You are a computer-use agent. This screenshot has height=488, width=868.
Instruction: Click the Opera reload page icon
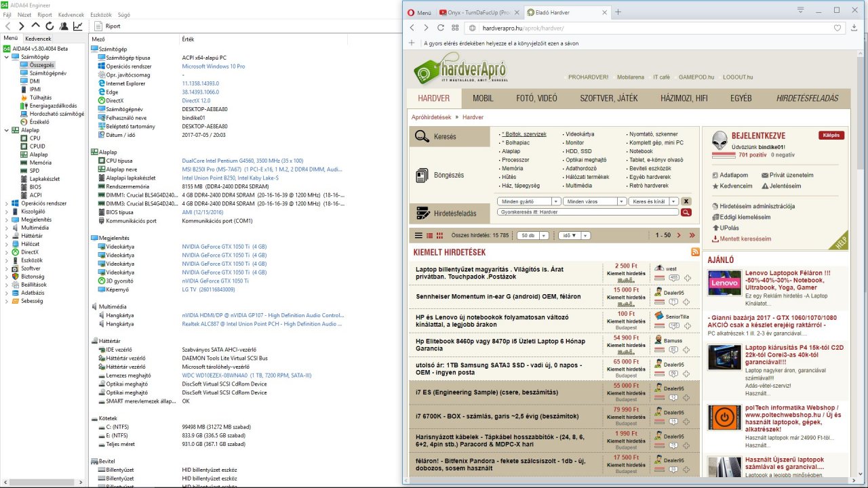pos(441,28)
